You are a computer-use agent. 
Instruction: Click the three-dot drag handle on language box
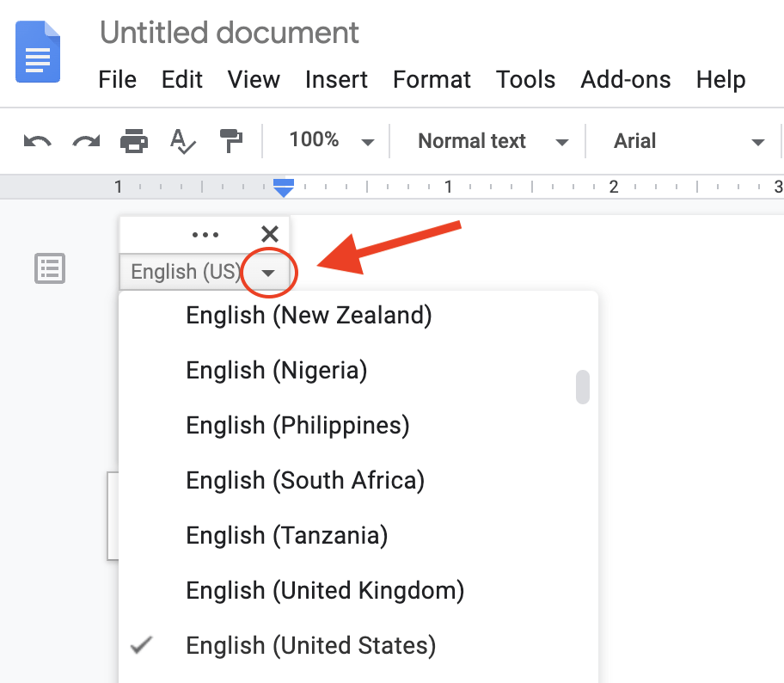click(205, 234)
